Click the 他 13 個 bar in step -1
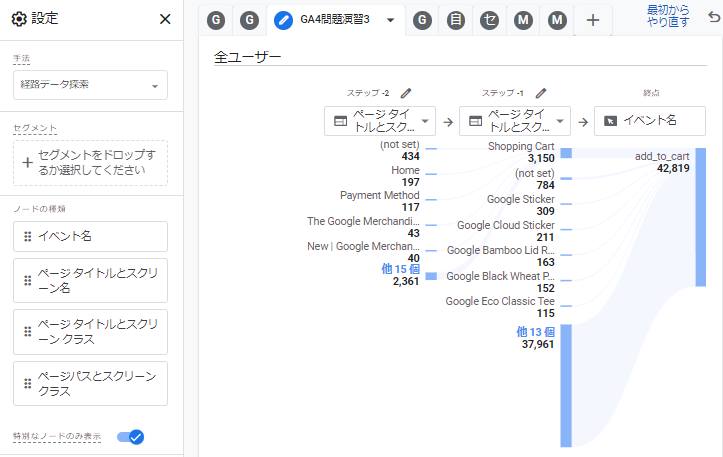Viewport: 723px width, 457px height. [566, 386]
